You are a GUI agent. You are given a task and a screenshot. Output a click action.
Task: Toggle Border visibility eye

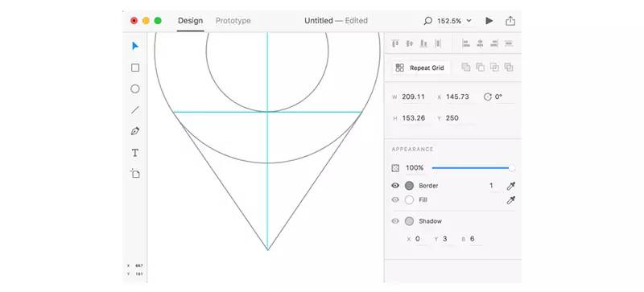pyautogui.click(x=395, y=186)
